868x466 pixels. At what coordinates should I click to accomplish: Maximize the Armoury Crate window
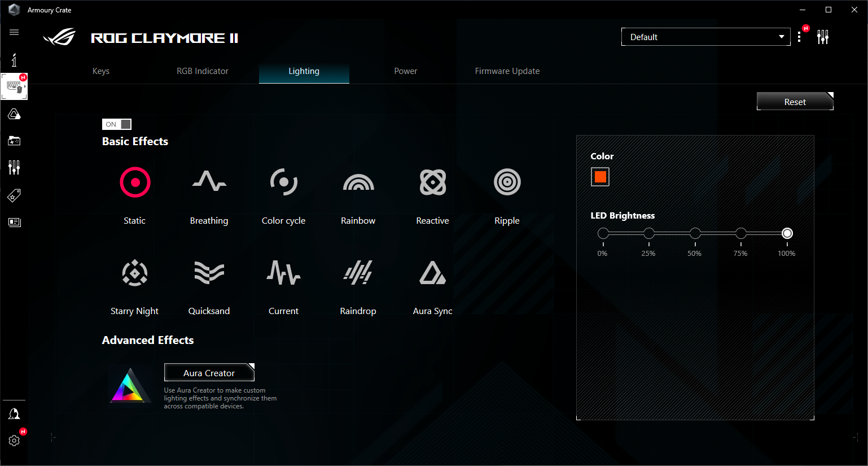[828, 10]
